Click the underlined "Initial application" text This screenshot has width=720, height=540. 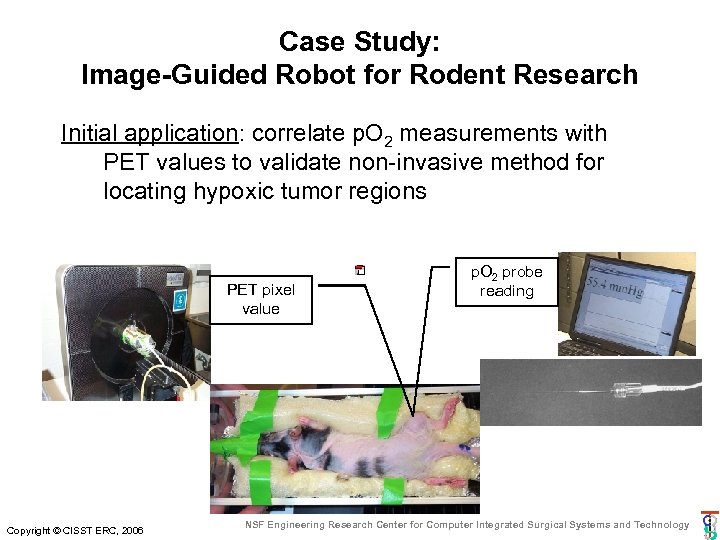150,133
